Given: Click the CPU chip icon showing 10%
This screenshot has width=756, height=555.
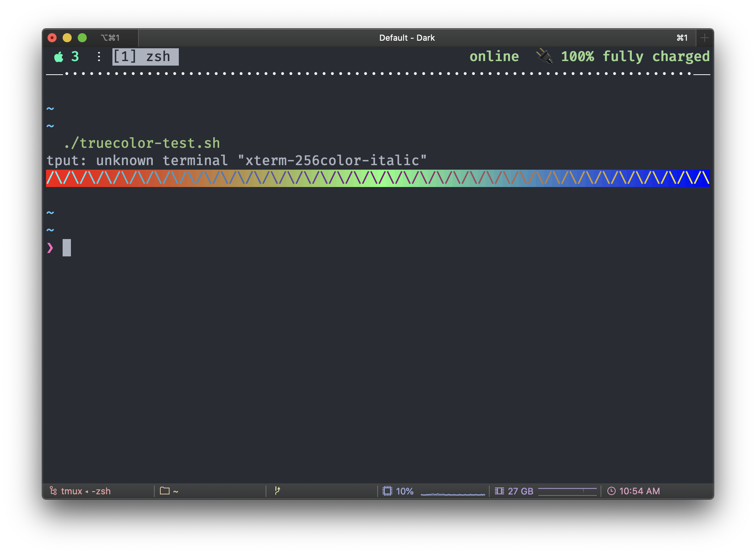Looking at the screenshot, I should (x=387, y=491).
